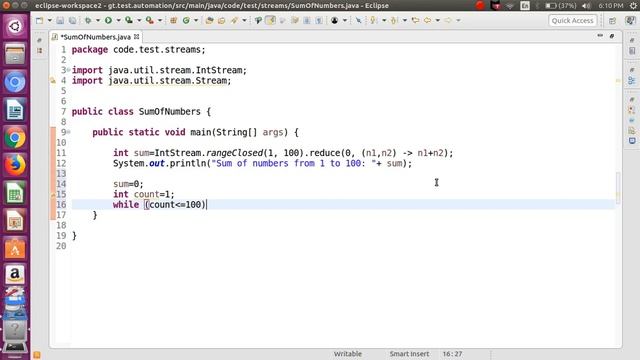Viewport: 640px width, 360px height.
Task: Open the New file dropdown arrow
Action: point(49,20)
